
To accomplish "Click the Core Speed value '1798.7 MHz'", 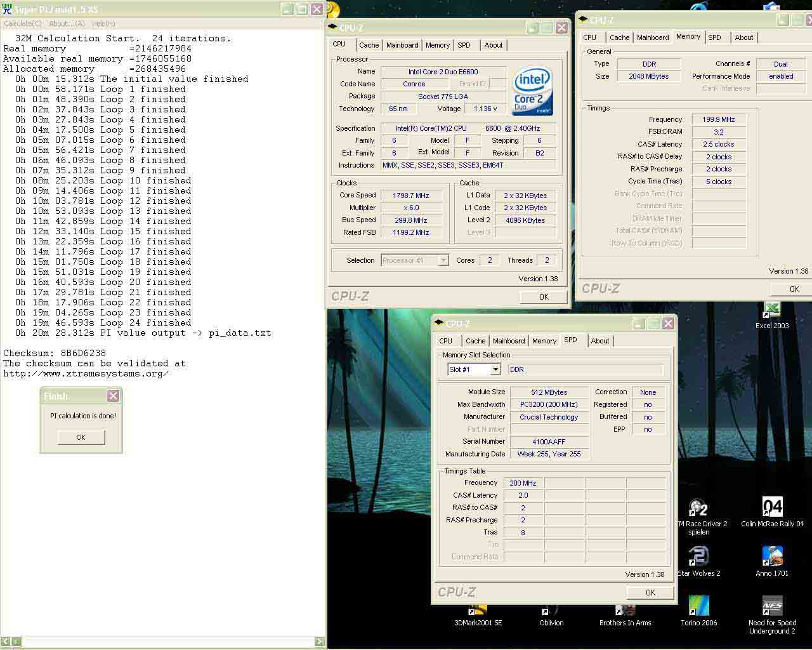I will point(411,196).
